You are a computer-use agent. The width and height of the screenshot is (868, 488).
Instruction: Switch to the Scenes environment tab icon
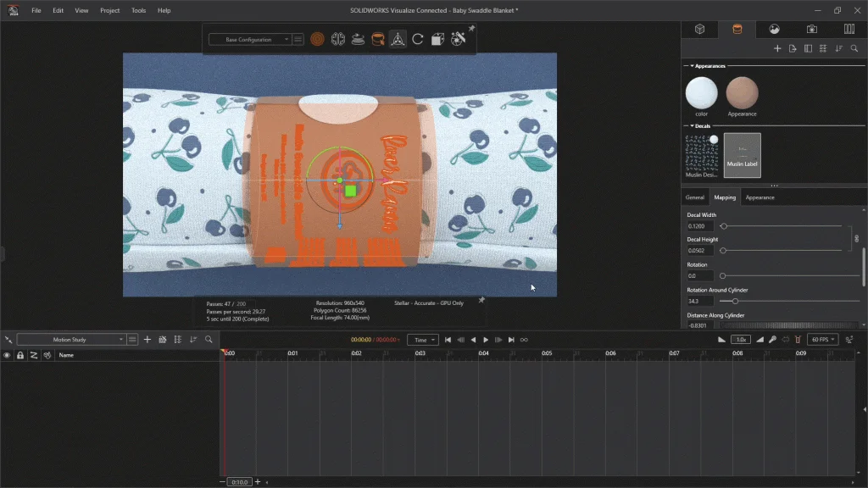coord(775,29)
